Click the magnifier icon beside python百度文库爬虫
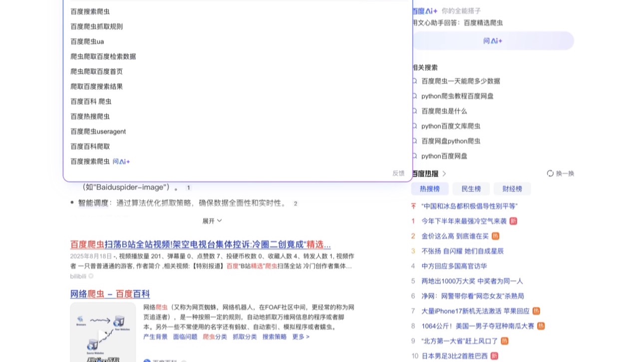 click(414, 126)
